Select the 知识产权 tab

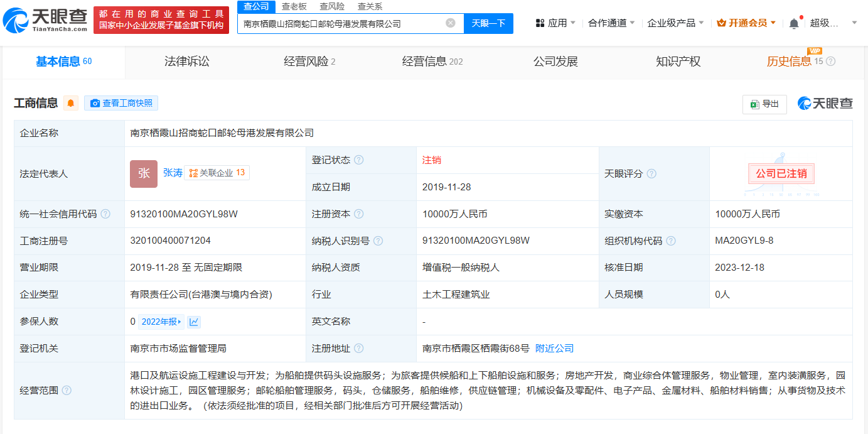[x=678, y=62]
